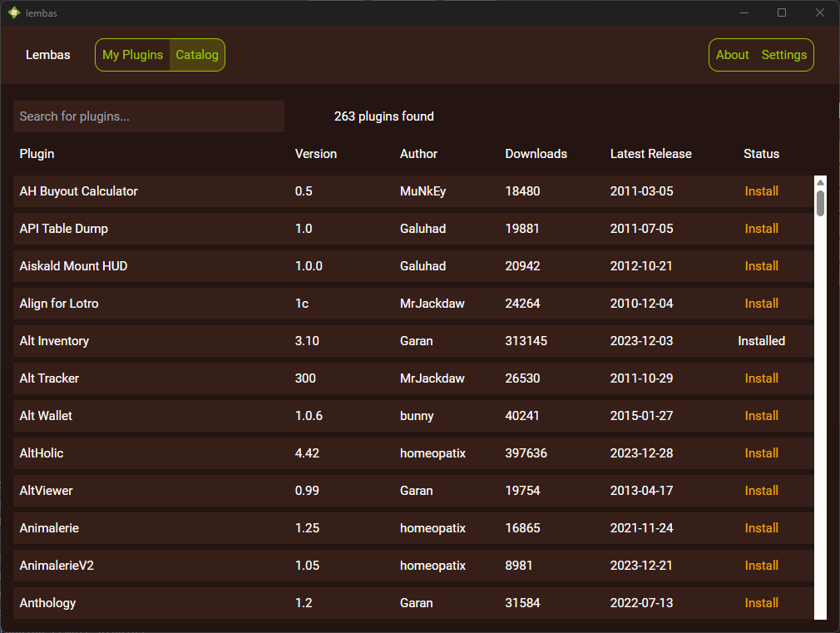Screen dimensions: 840x633
Task: Select the Alt Tracker plugin name
Action: (49, 378)
